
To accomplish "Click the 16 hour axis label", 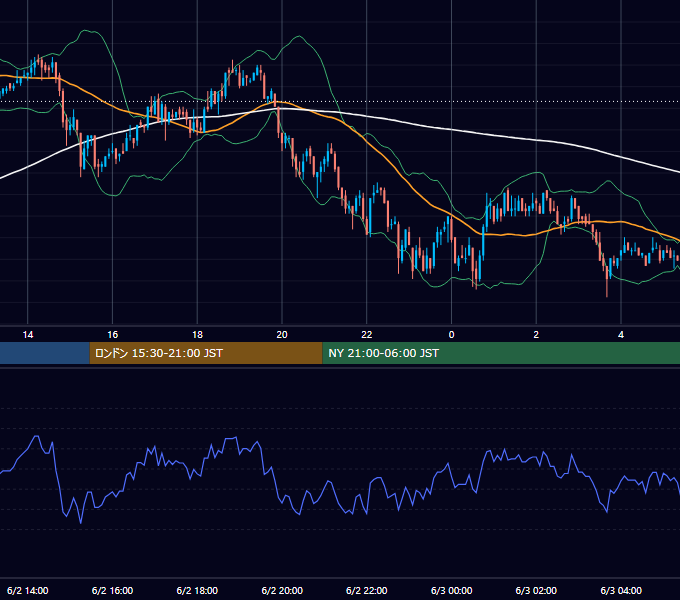I will [112, 335].
